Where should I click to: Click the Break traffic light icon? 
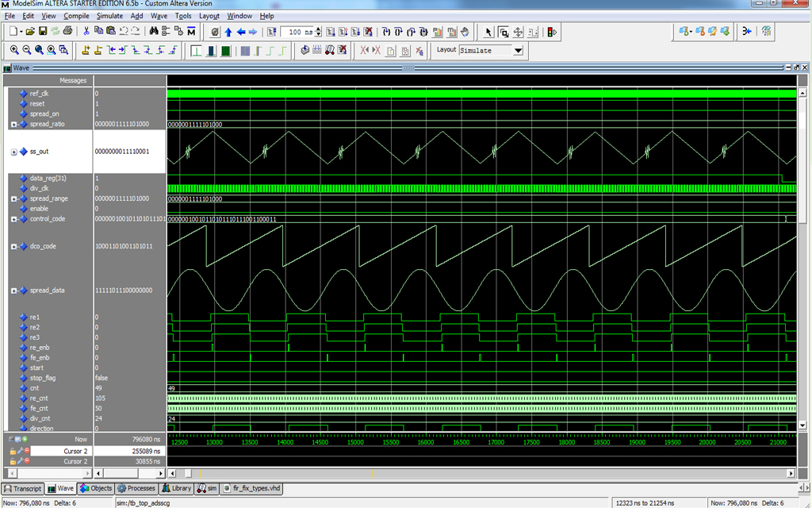point(552,32)
